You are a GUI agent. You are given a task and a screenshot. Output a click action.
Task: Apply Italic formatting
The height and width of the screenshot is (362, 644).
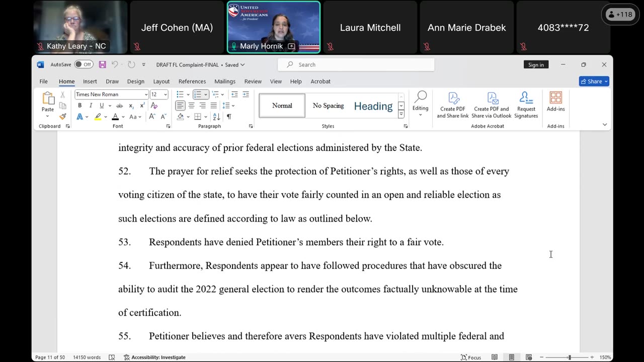pos(91,106)
